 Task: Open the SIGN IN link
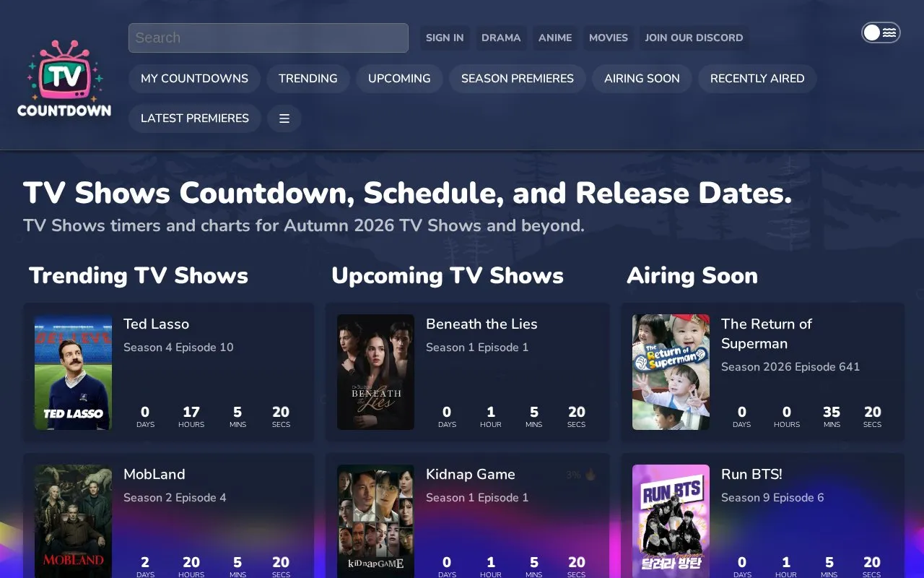[x=445, y=38]
